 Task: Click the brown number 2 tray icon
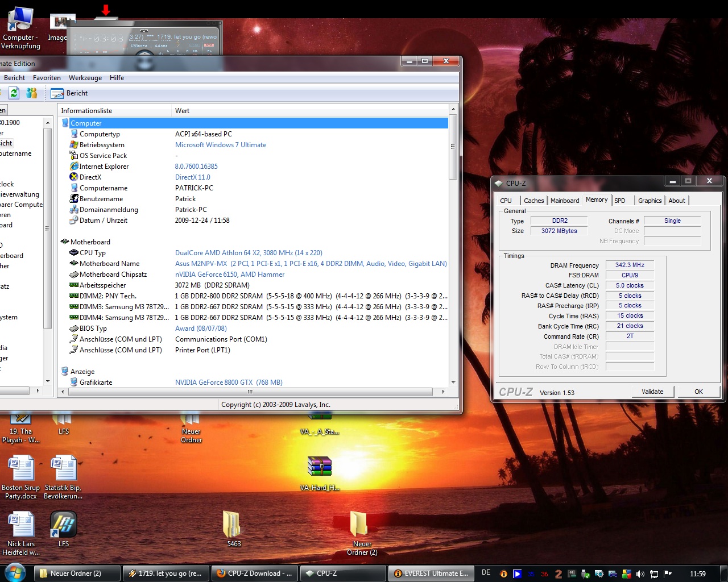coord(559,574)
